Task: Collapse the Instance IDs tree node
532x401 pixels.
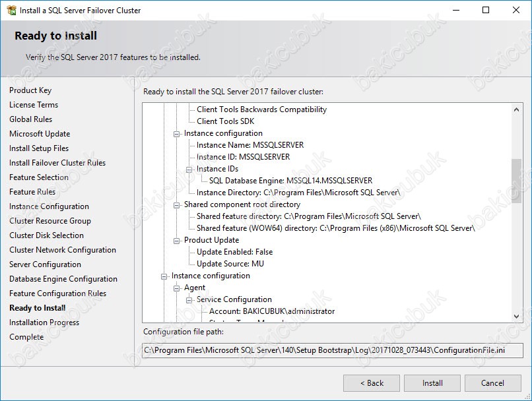Action: [x=189, y=169]
